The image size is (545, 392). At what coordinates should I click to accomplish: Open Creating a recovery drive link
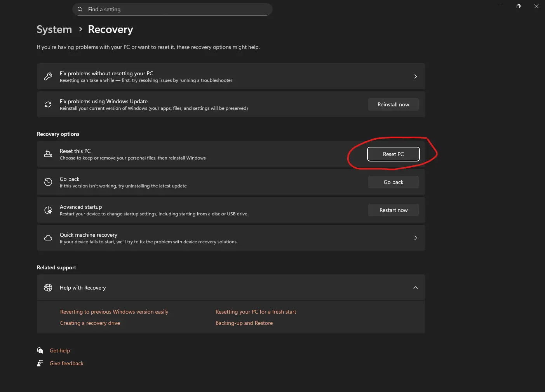(90, 323)
